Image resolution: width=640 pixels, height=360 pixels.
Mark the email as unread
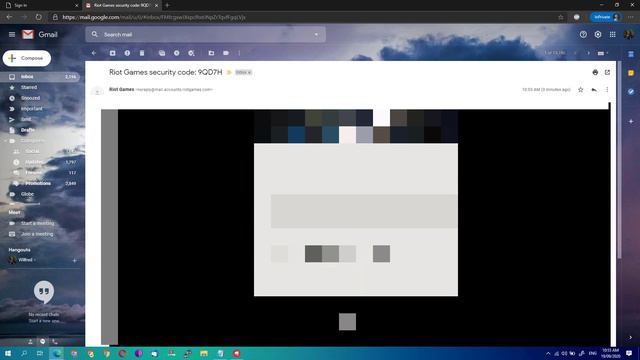click(162, 53)
